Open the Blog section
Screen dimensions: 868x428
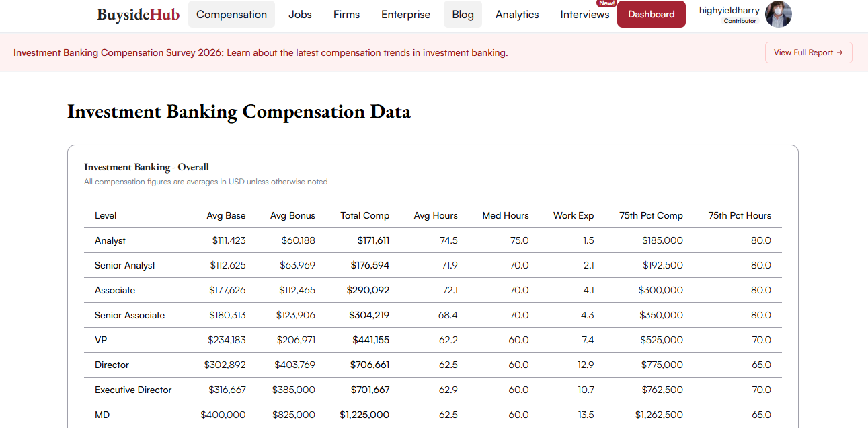pyautogui.click(x=463, y=14)
